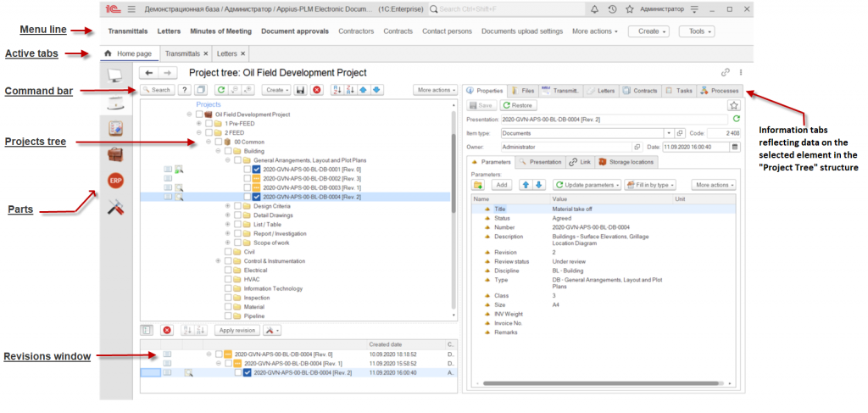The image size is (868, 413).
Task: Expand the Design Criteria folder node
Action: pos(227,205)
